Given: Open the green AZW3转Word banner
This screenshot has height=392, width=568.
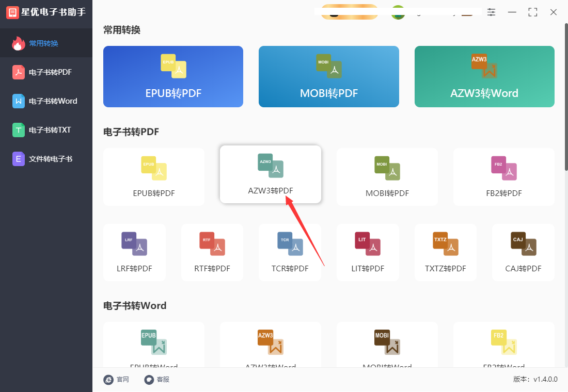Looking at the screenshot, I should (x=484, y=76).
